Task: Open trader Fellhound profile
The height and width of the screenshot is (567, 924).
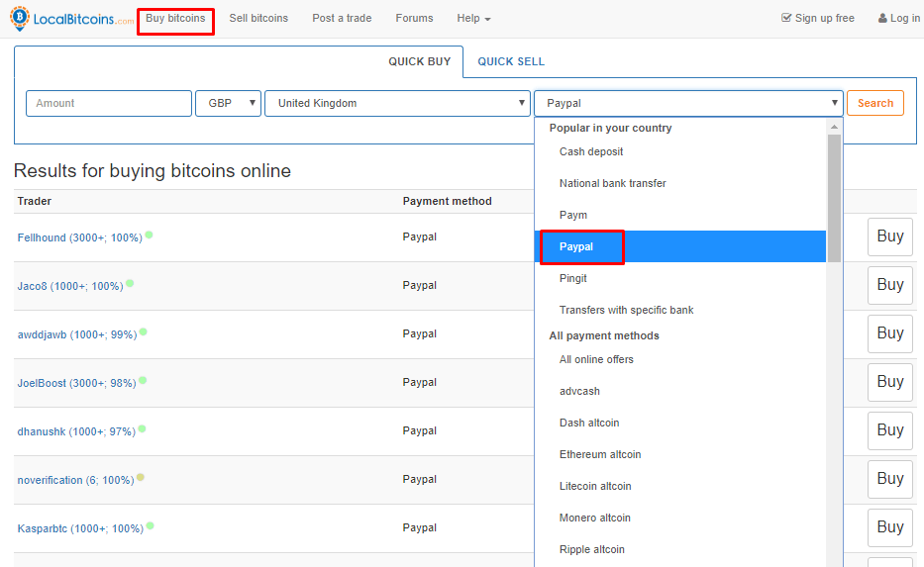Action: [79, 237]
